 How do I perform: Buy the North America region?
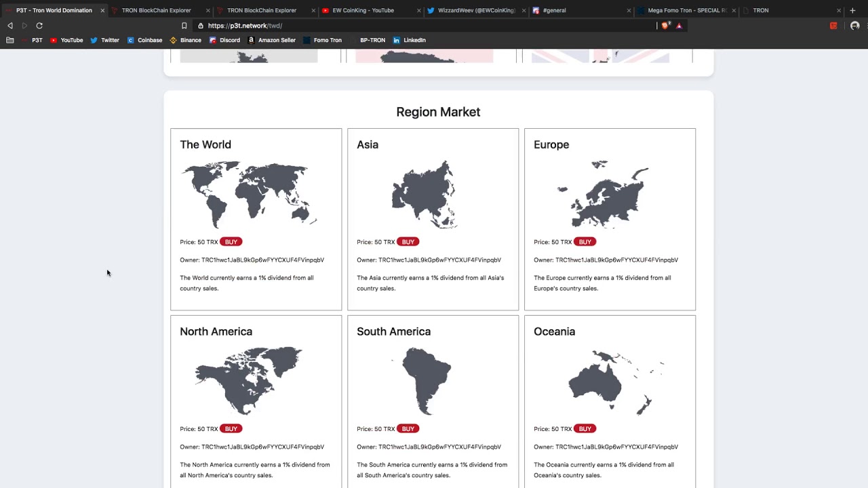coord(231,429)
